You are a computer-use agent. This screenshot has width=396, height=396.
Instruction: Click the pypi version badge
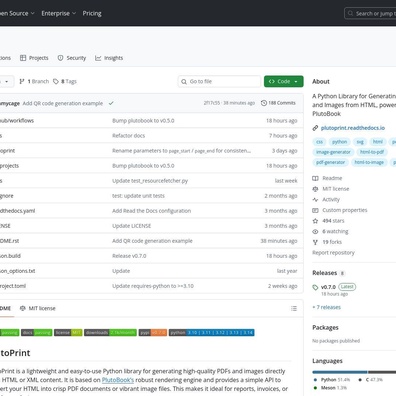pos(153,333)
